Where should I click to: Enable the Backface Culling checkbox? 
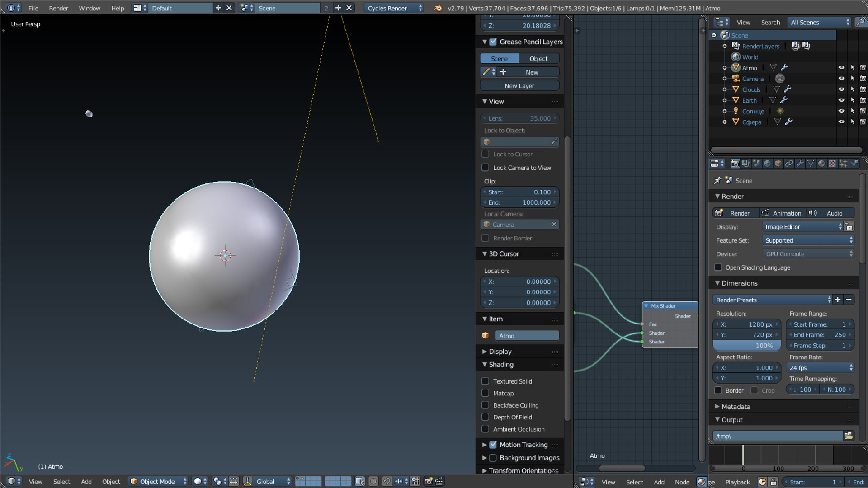(x=486, y=405)
